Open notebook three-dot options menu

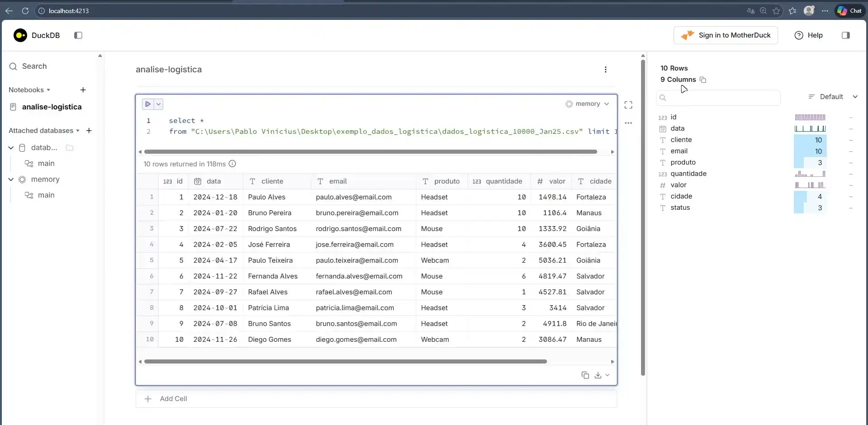tap(605, 70)
